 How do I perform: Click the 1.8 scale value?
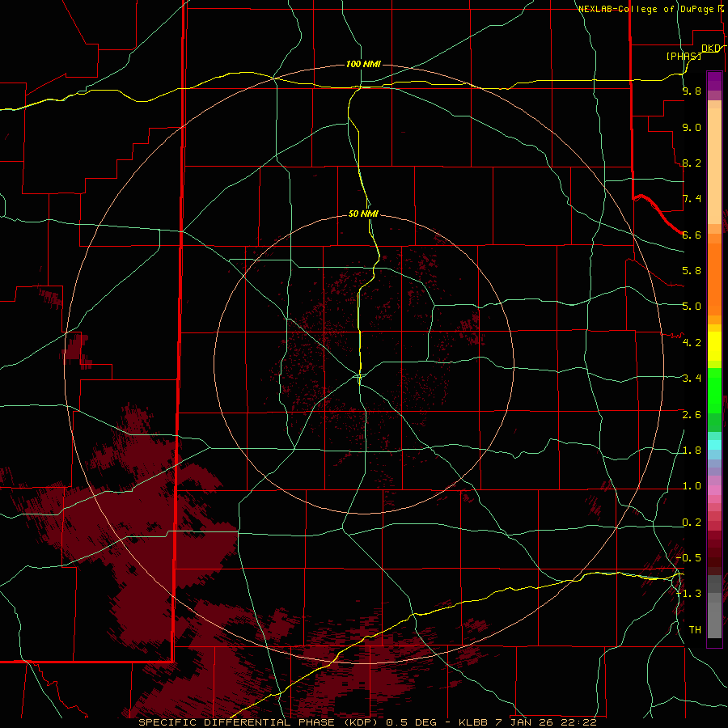(x=692, y=451)
